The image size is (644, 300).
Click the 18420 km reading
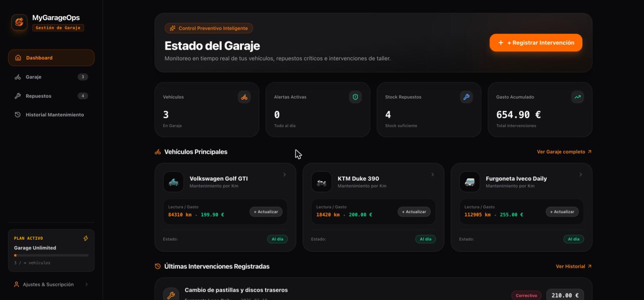(328, 215)
